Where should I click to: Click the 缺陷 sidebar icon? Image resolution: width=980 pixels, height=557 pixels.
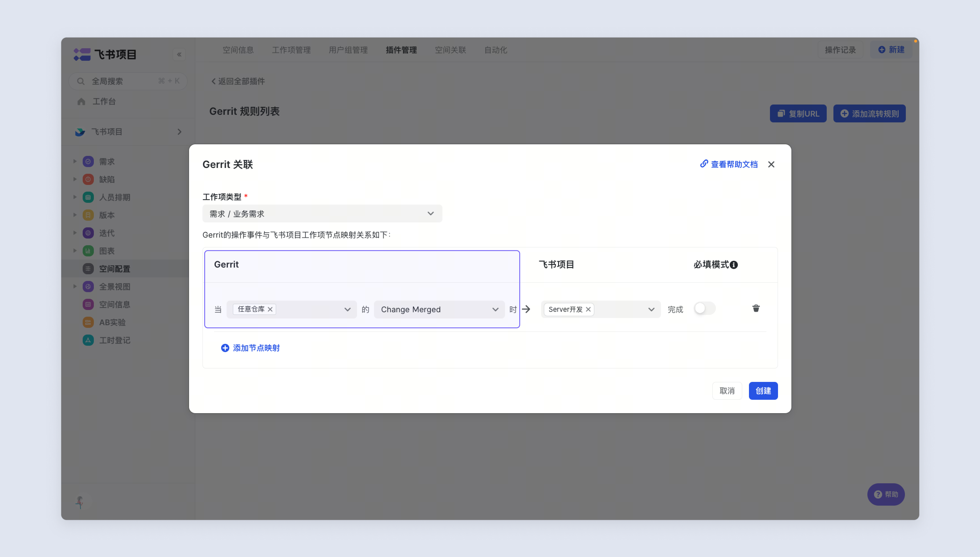[x=88, y=179]
